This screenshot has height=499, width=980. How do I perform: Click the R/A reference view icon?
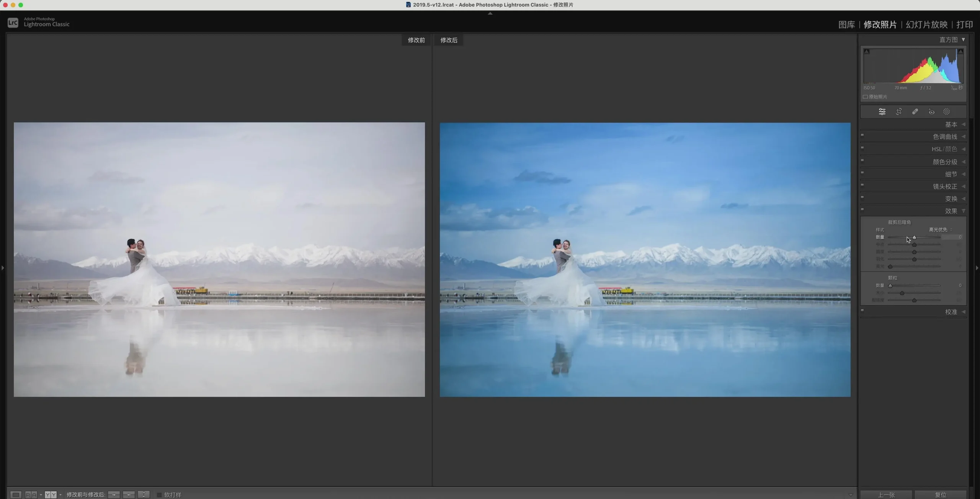[31, 494]
